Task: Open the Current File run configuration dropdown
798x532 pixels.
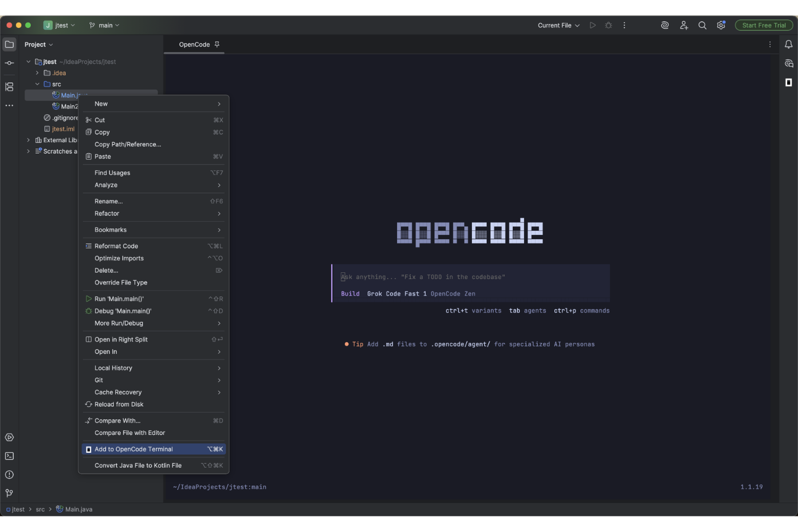Action: click(x=559, y=25)
